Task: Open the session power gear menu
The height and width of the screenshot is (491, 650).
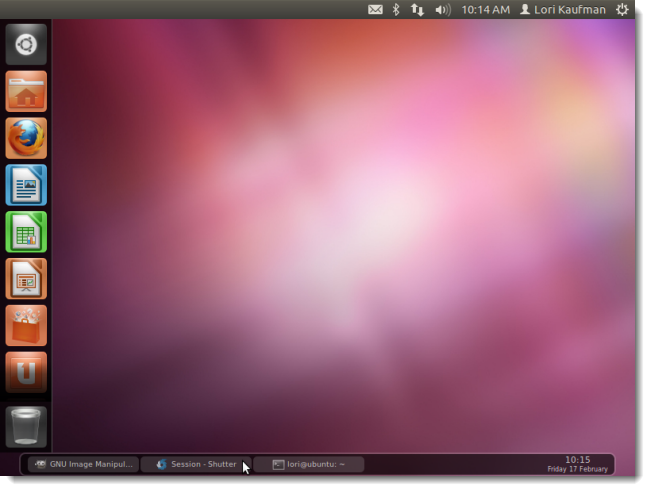Action: 622,10
